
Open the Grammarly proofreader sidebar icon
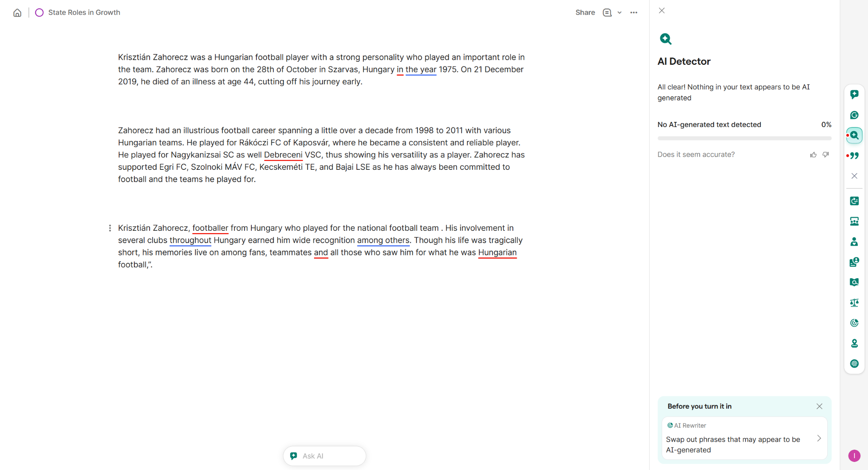click(854, 115)
